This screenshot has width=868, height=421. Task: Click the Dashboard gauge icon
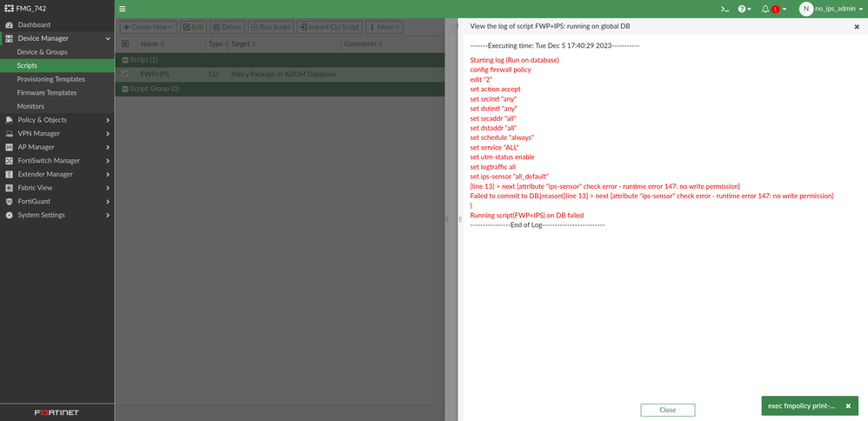9,25
